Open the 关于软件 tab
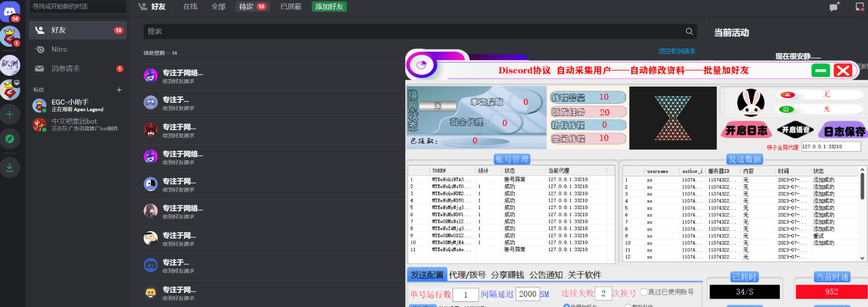 pos(584,275)
